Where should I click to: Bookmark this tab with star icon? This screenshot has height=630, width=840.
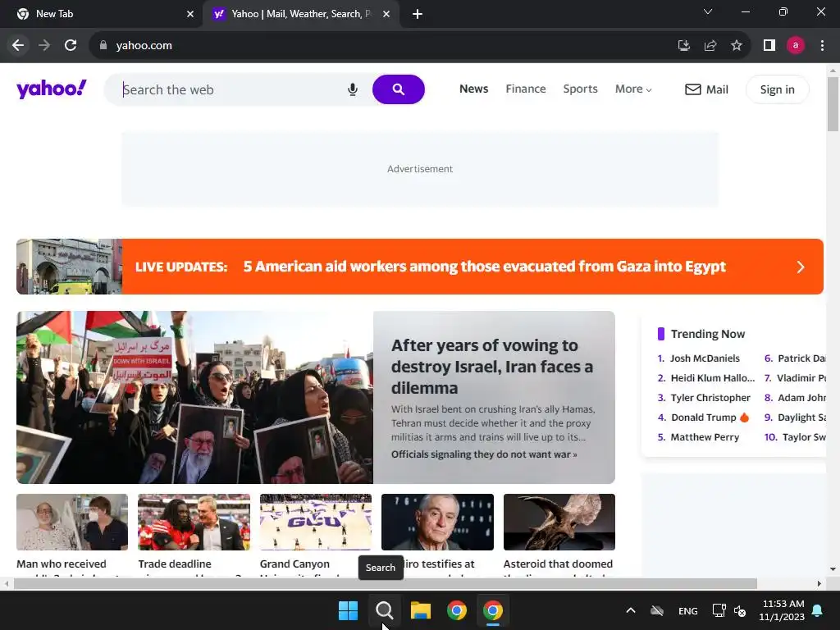click(737, 46)
